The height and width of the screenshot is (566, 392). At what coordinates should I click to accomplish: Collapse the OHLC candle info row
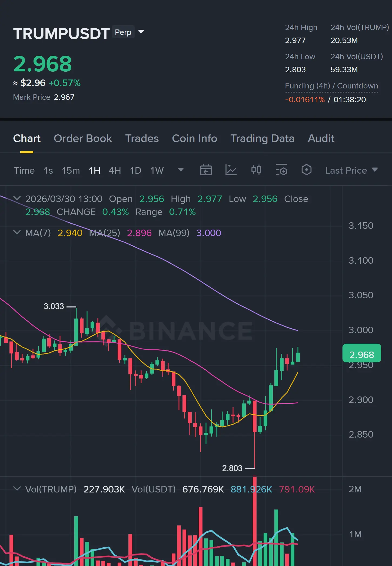17,198
